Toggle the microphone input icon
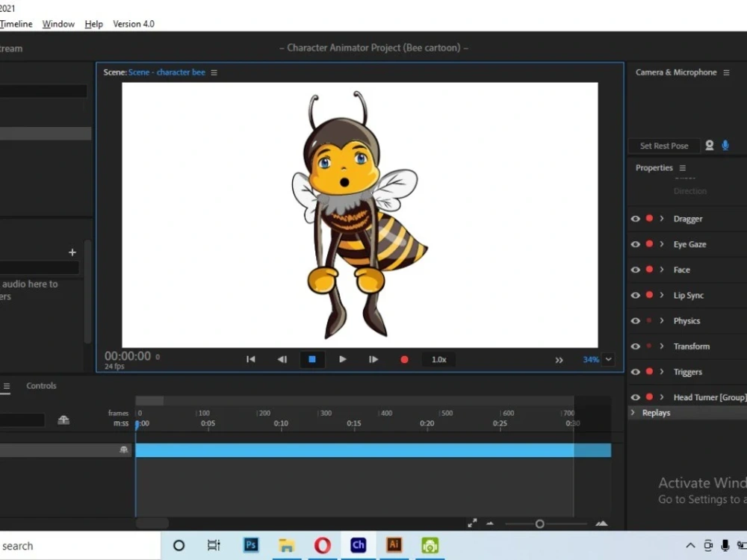 coord(725,146)
